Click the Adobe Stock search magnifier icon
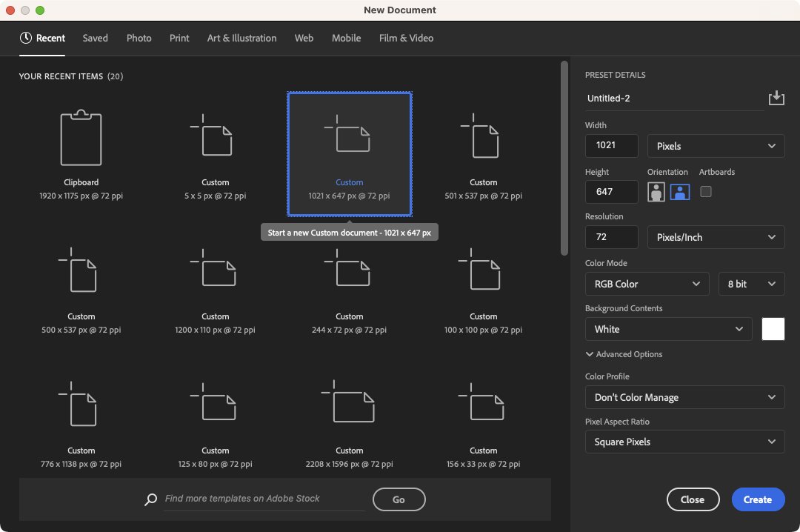800x532 pixels. click(150, 499)
